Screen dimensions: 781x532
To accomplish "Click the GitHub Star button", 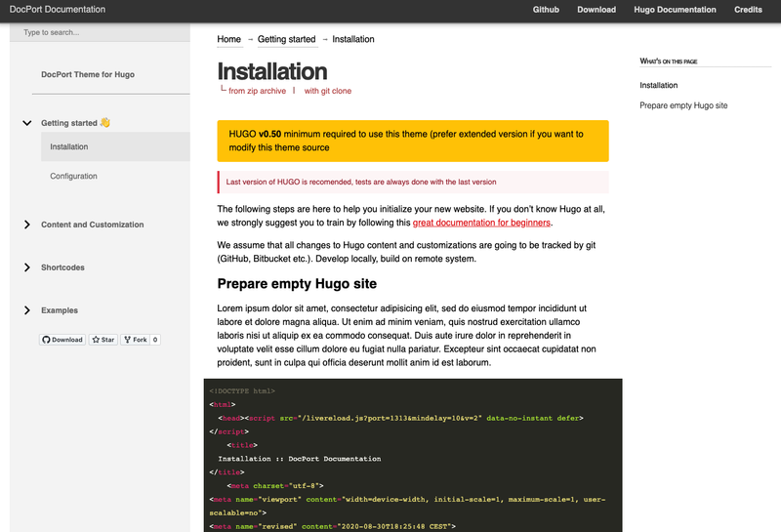I will (x=103, y=340).
